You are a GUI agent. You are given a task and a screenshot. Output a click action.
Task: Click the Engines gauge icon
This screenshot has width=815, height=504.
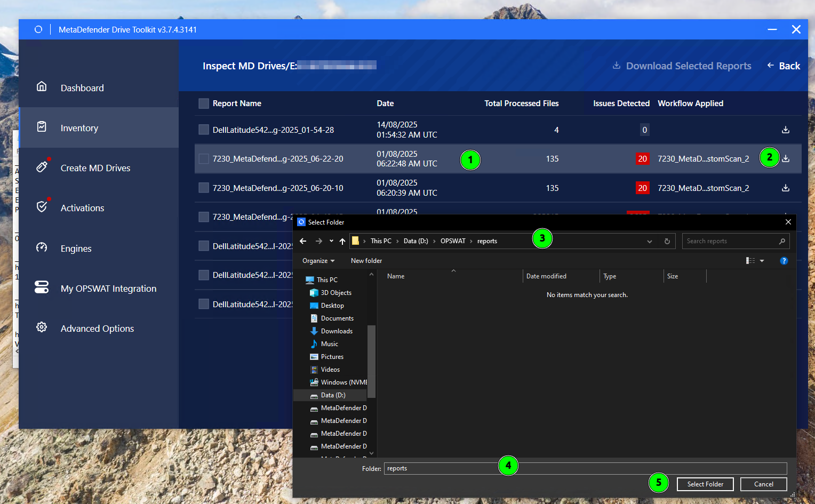42,247
